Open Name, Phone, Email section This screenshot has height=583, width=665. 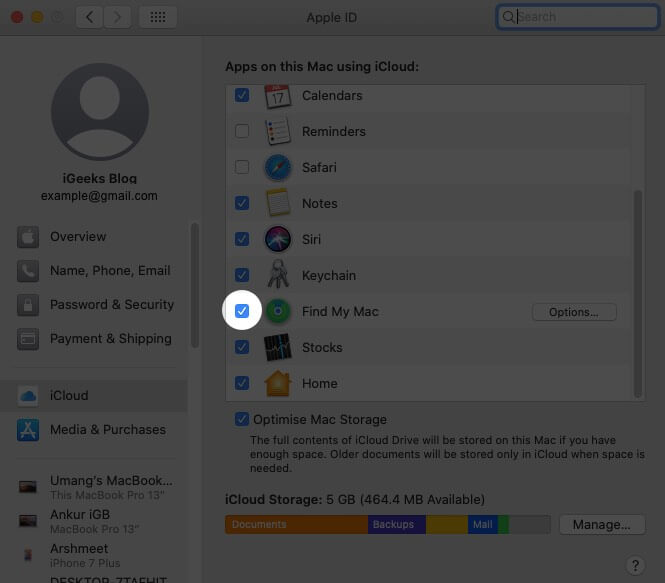point(93,271)
